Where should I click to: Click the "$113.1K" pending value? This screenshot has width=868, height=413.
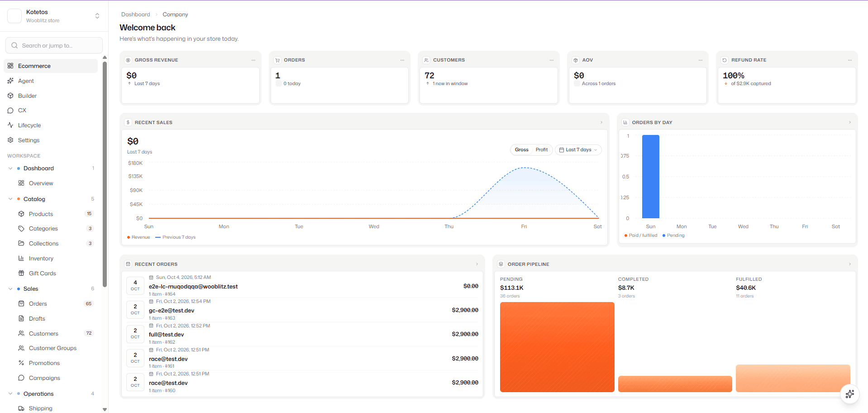pyautogui.click(x=511, y=288)
